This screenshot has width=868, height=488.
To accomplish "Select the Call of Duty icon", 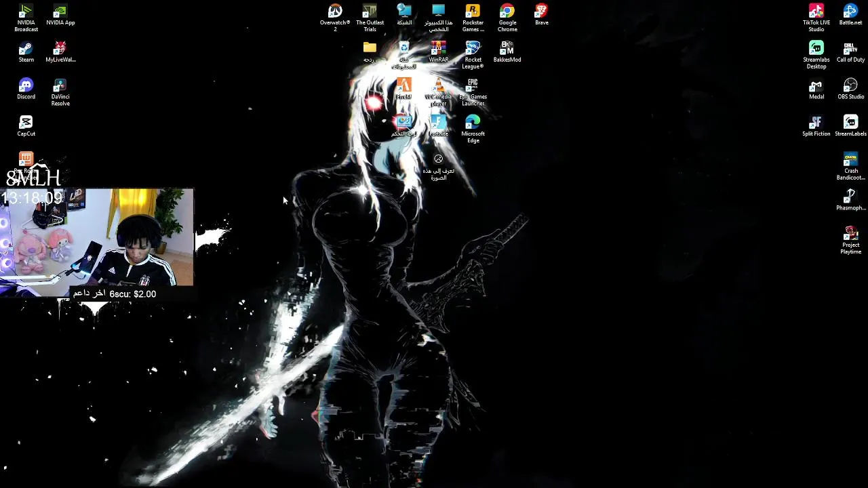I will 850,52.
